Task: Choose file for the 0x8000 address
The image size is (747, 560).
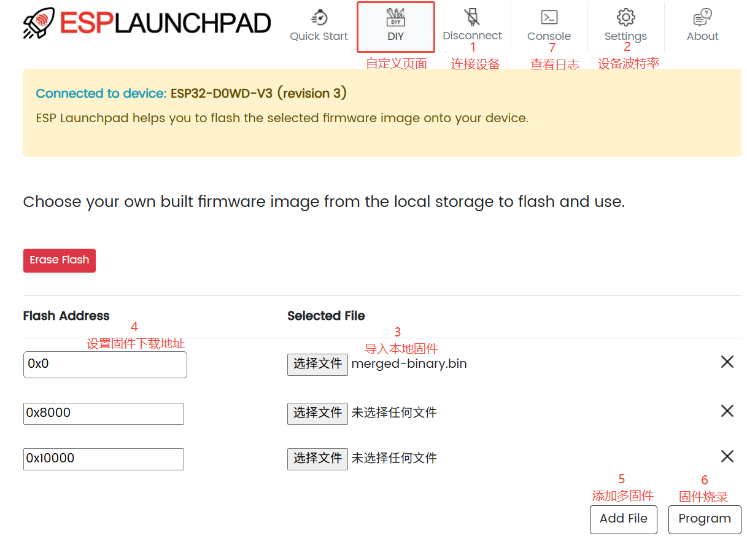Action: [317, 413]
